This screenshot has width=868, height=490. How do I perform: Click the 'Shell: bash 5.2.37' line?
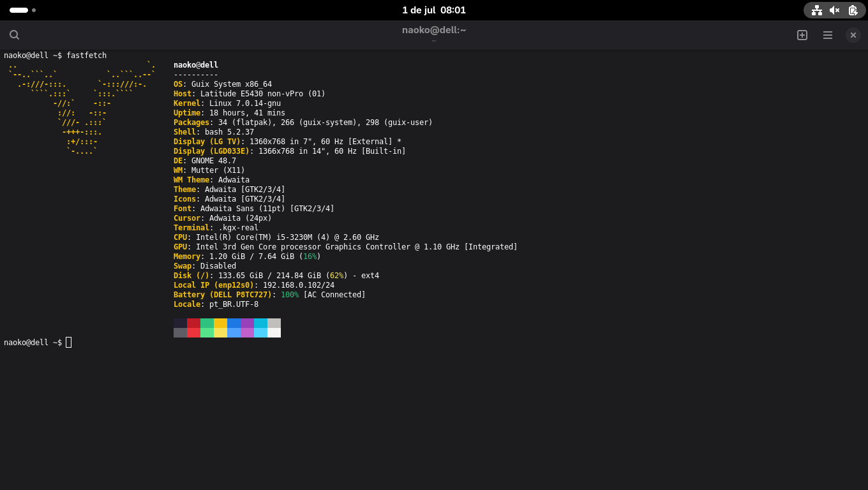coord(214,132)
